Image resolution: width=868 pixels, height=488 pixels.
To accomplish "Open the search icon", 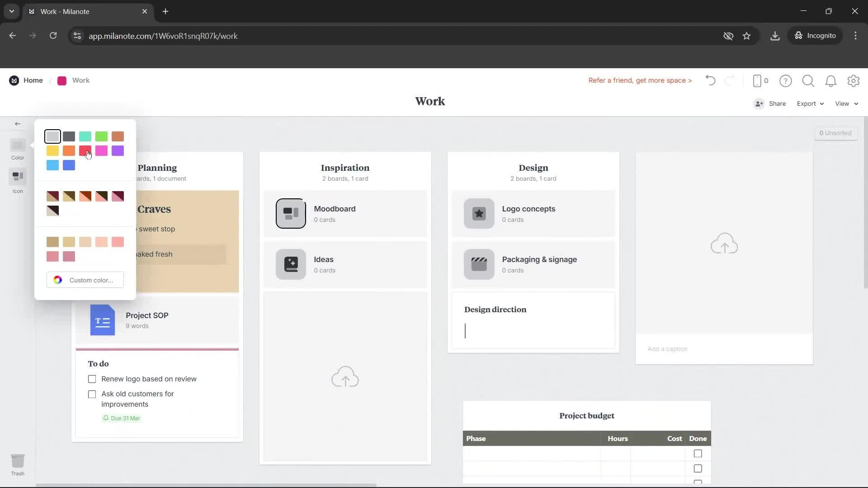I will pyautogui.click(x=808, y=80).
